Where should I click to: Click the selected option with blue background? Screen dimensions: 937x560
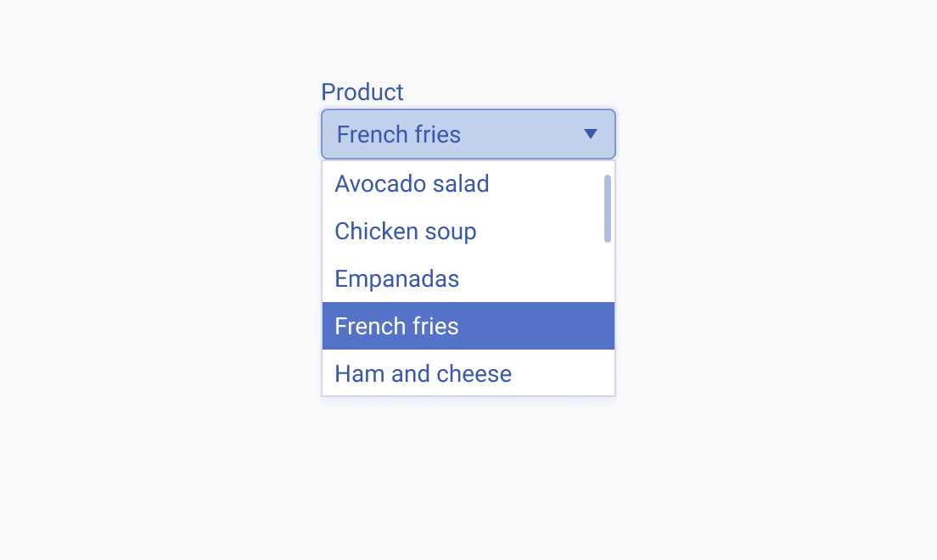pos(468,326)
